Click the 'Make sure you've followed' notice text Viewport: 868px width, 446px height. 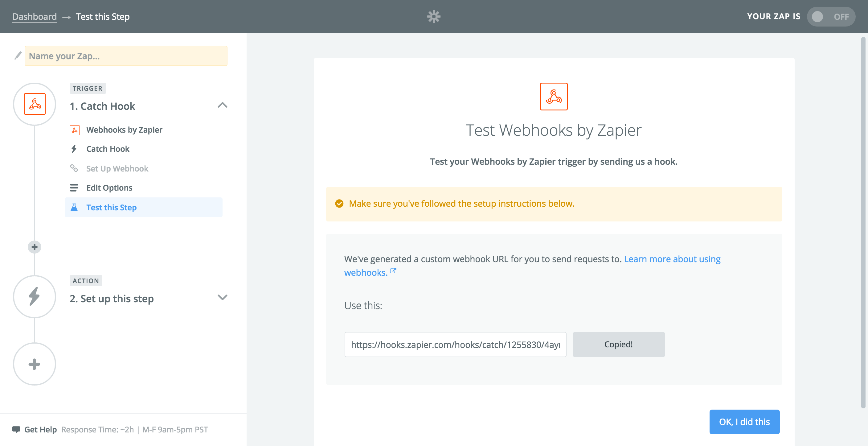pos(462,204)
